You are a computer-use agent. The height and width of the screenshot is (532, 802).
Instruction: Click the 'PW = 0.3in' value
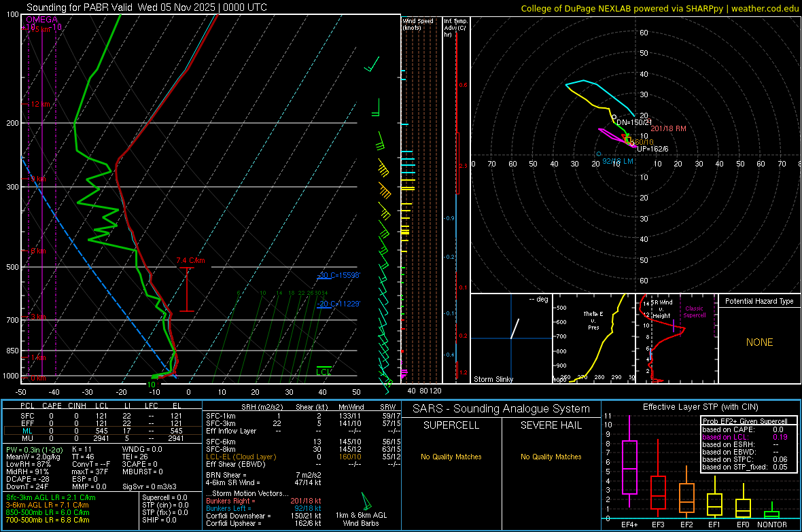point(34,449)
